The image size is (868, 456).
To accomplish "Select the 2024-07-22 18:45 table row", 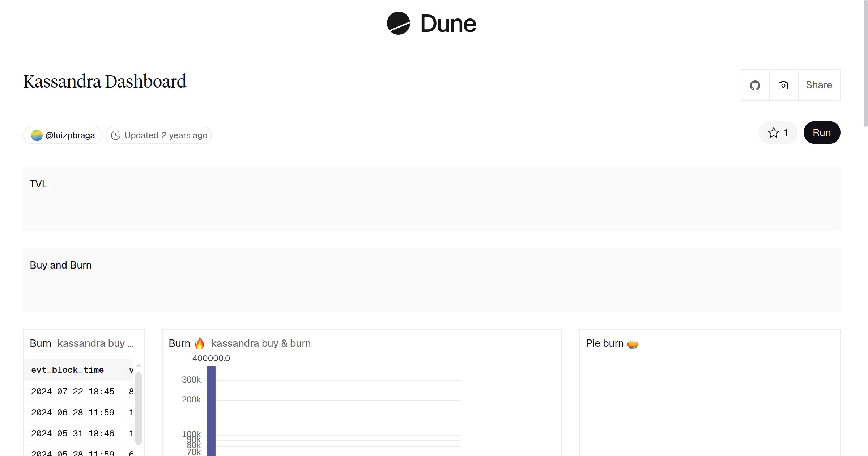I will click(73, 391).
